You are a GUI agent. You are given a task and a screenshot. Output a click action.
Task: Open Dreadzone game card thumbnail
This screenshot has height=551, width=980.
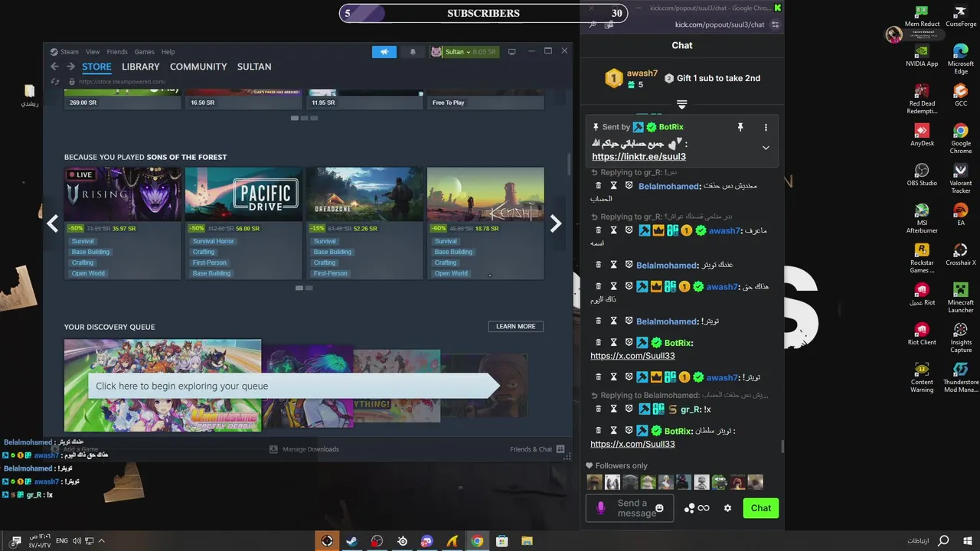tap(364, 194)
